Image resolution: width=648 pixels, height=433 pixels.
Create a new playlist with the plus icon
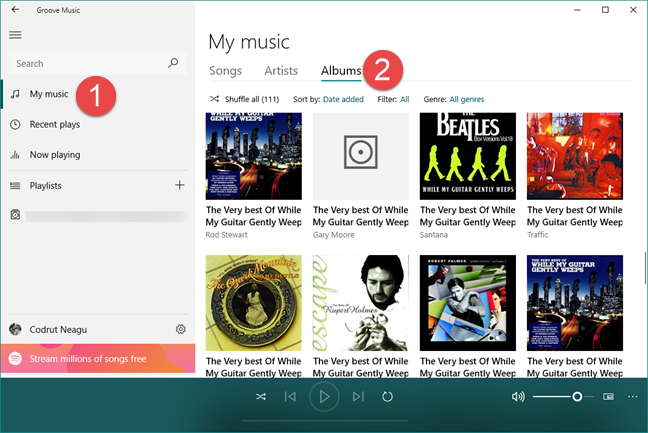[x=179, y=185]
